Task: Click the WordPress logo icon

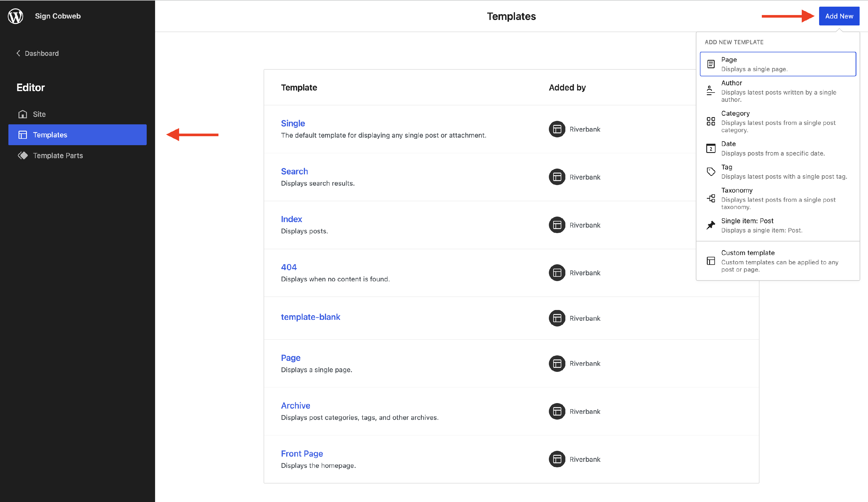Action: point(16,16)
